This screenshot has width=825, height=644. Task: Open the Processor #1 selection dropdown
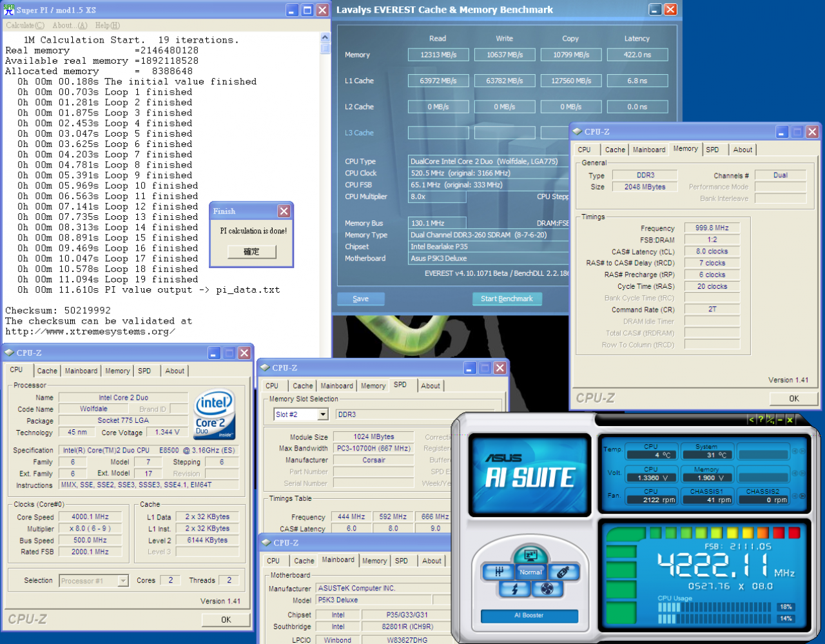pos(123,581)
